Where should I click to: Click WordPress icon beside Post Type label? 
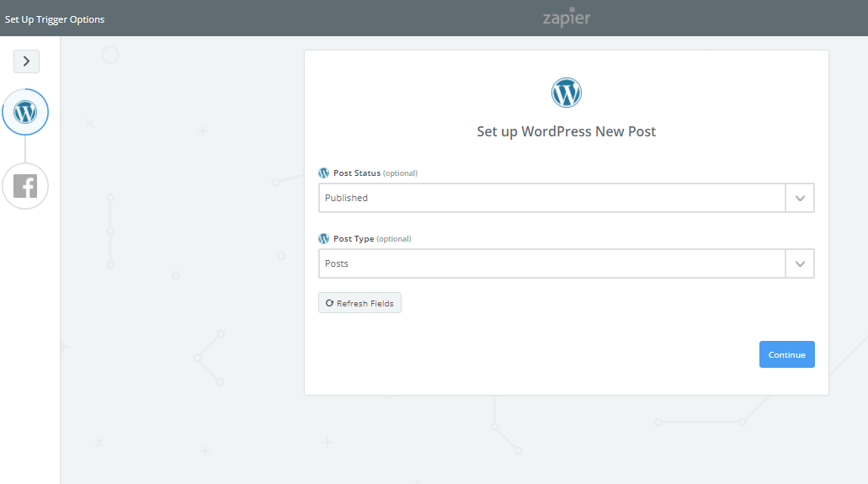[x=324, y=239]
